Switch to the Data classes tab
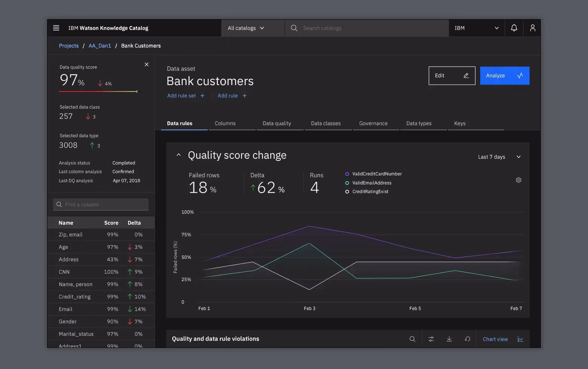This screenshot has height=369, width=588. coord(326,124)
